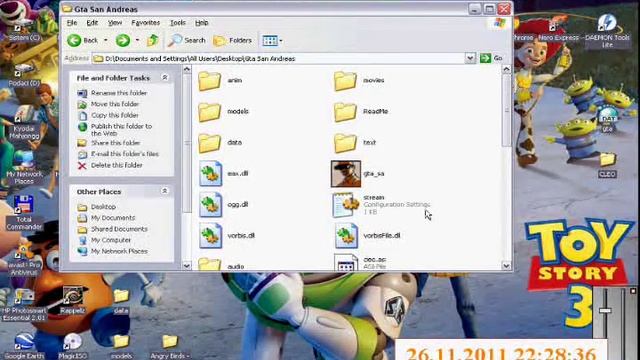Click the Go button beside address bar

[491, 58]
